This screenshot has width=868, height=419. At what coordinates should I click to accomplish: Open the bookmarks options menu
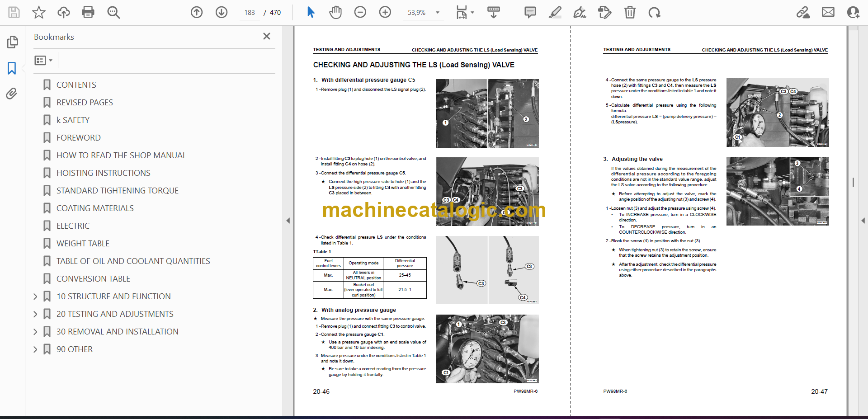pyautogui.click(x=43, y=60)
